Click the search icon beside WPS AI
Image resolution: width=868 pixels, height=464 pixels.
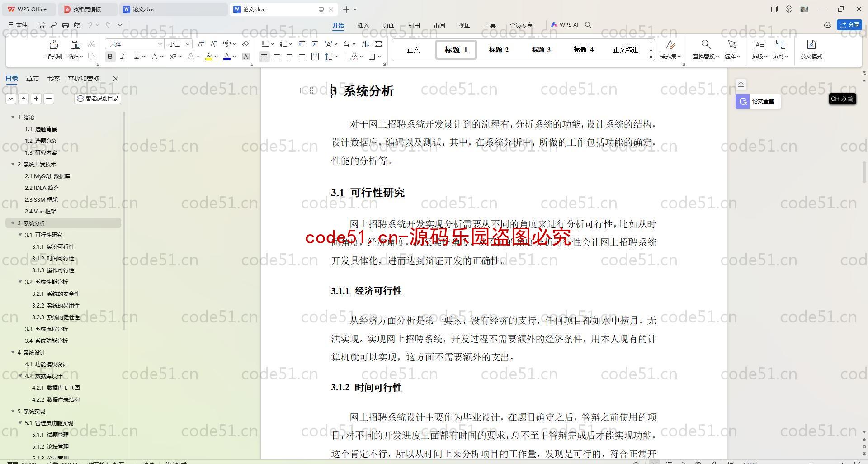588,25
